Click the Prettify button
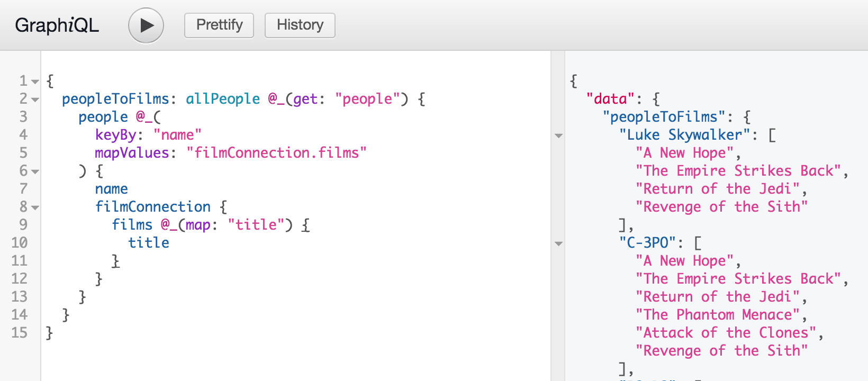This screenshot has height=381, width=868. point(219,25)
